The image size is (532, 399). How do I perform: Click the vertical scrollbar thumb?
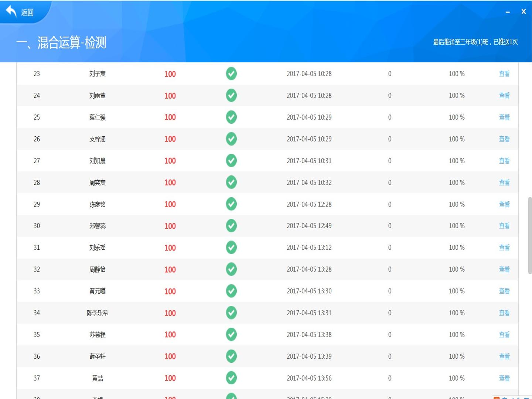click(530, 236)
